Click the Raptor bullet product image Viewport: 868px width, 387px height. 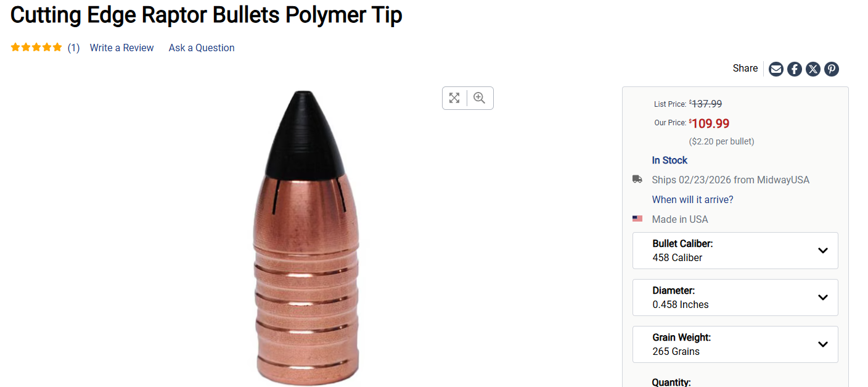point(308,238)
